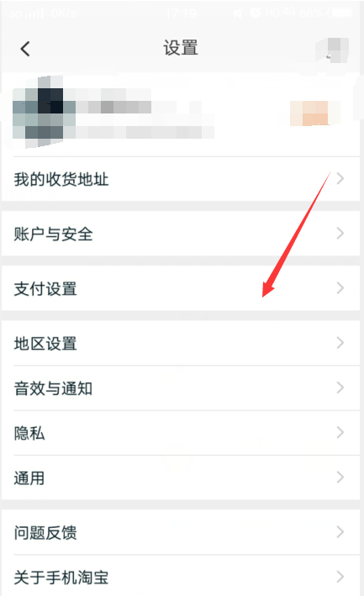Tap chevron arrow of 隐私 row
Screen dimensions: 364x596
tap(340, 432)
